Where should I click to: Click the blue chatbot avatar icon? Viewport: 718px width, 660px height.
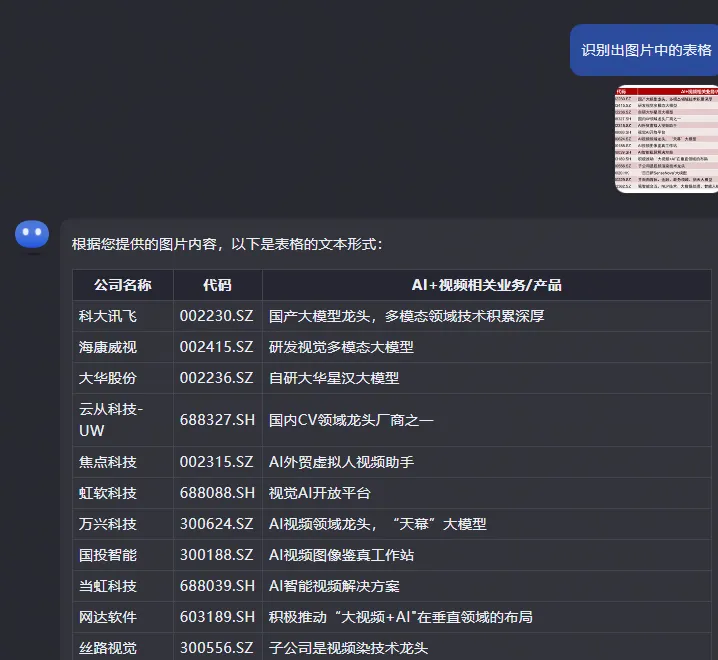pyautogui.click(x=32, y=234)
